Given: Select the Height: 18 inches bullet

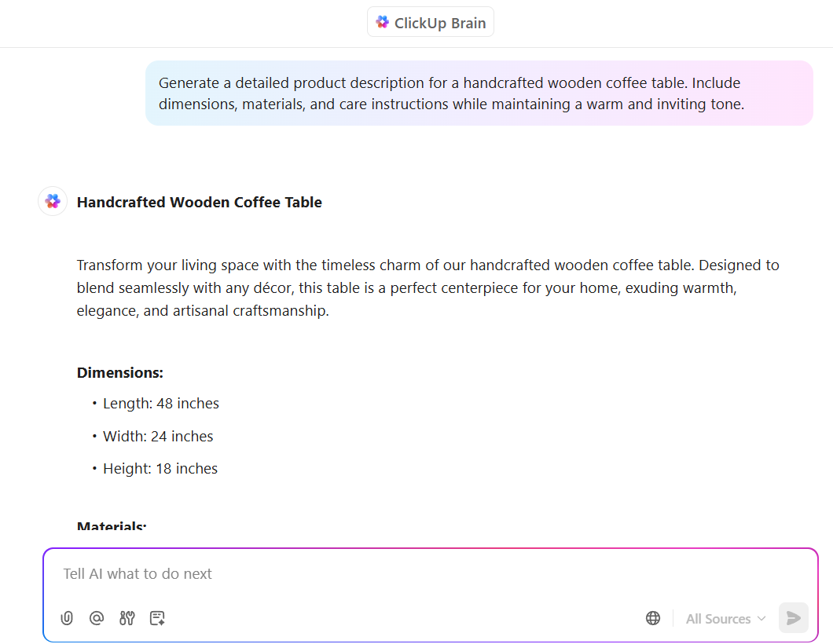Looking at the screenshot, I should tap(160, 469).
